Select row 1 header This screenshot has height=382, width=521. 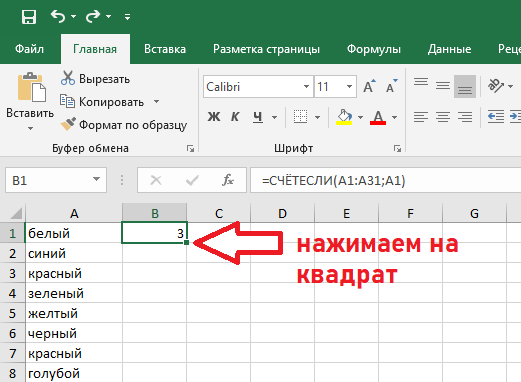pyautogui.click(x=12, y=233)
